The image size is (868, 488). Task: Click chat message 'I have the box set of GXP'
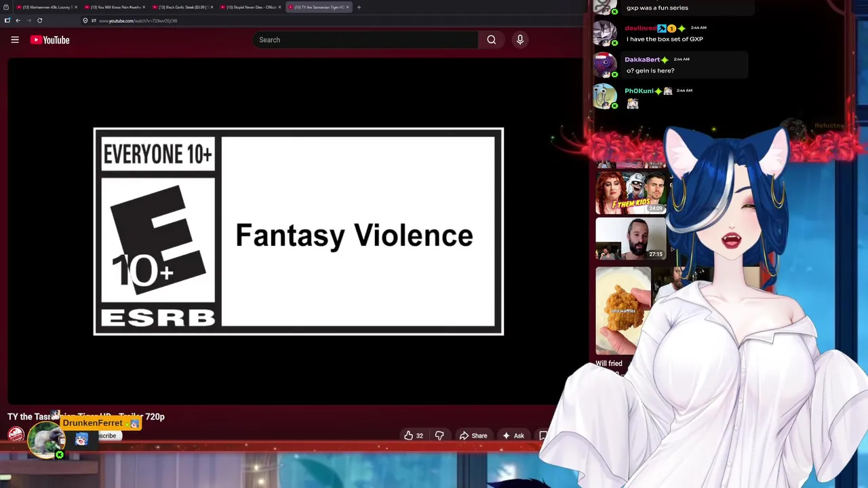click(665, 39)
